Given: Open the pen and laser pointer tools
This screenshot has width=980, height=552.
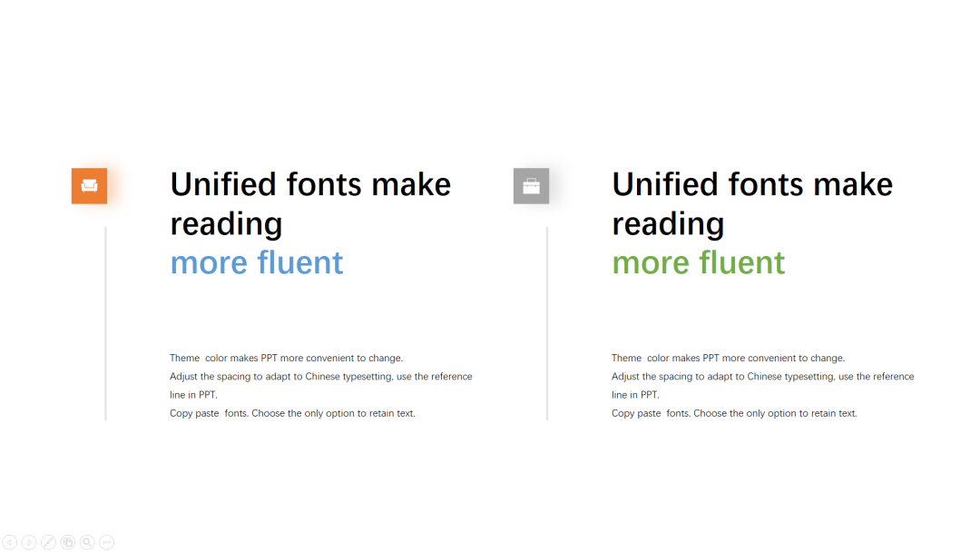Looking at the screenshot, I should pyautogui.click(x=48, y=542).
